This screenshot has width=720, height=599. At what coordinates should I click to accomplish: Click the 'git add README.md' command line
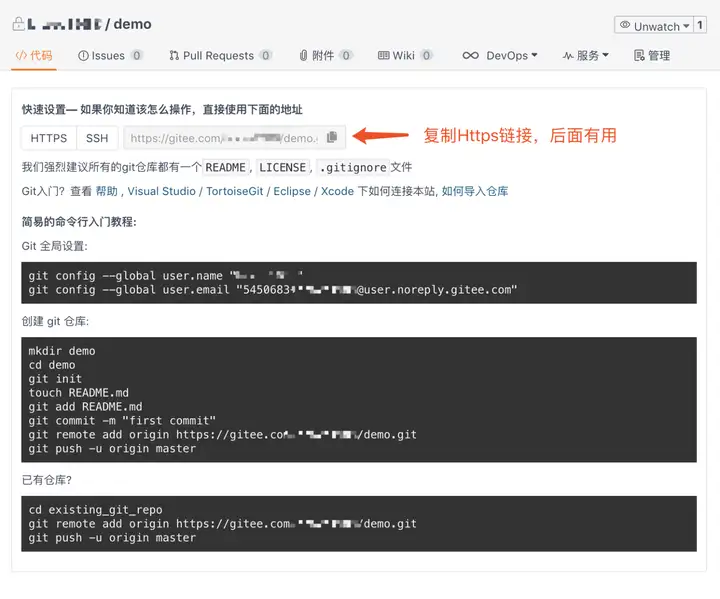pyautogui.click(x=85, y=407)
